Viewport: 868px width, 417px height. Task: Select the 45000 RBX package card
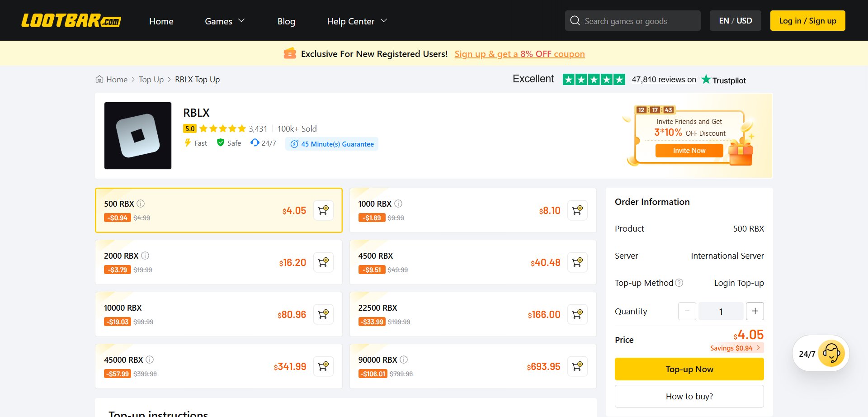pos(219,366)
